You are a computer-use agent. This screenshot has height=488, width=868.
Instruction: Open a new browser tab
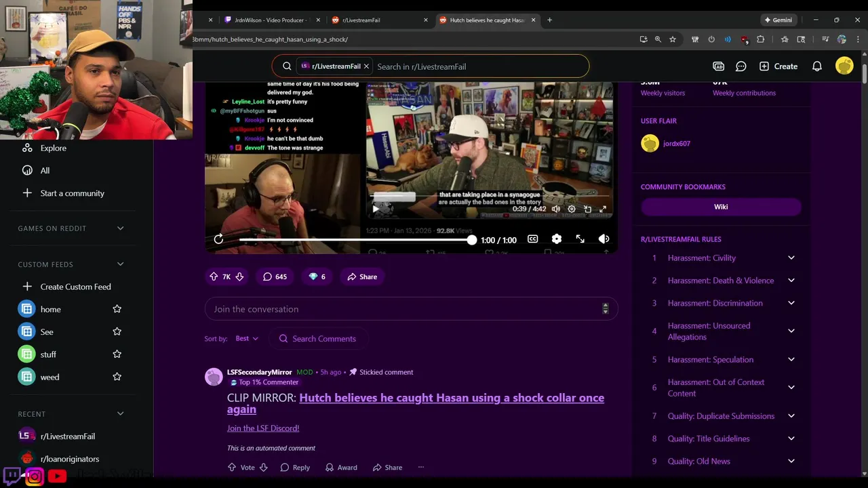point(549,20)
